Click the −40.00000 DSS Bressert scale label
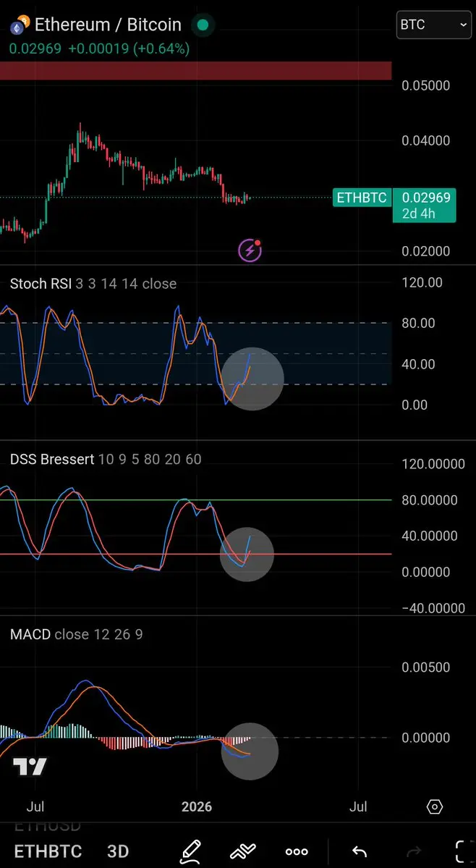The width and height of the screenshot is (476, 868). tap(433, 608)
